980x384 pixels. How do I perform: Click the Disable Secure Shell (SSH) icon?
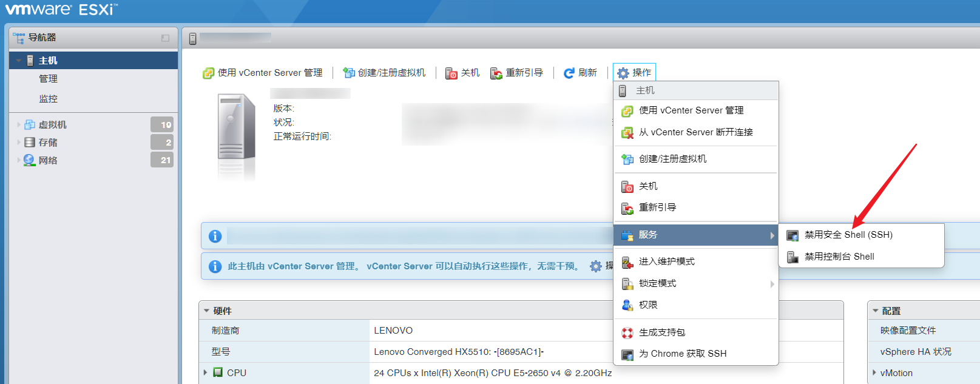tap(792, 235)
